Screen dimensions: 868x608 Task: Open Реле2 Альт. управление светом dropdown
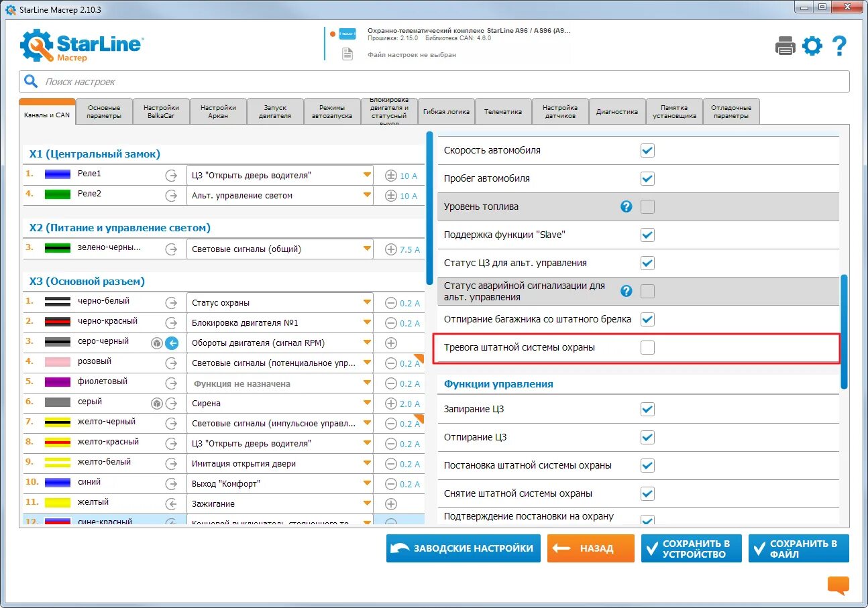[x=280, y=195]
